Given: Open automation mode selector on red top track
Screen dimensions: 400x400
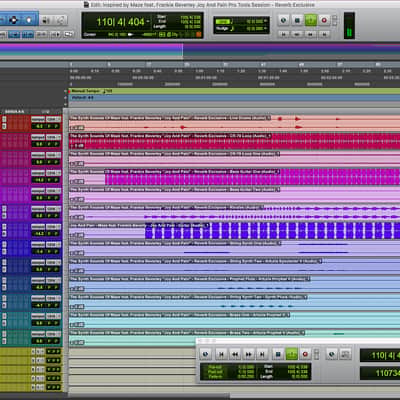Looking at the screenshot, I should click(53, 119).
